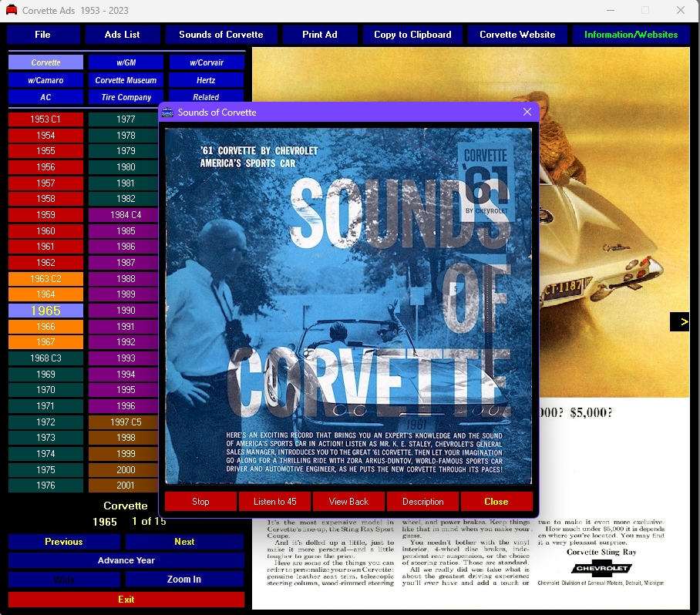Show the record sleeve with View Back
Viewport: 700px width, 615px height.
pyautogui.click(x=348, y=502)
